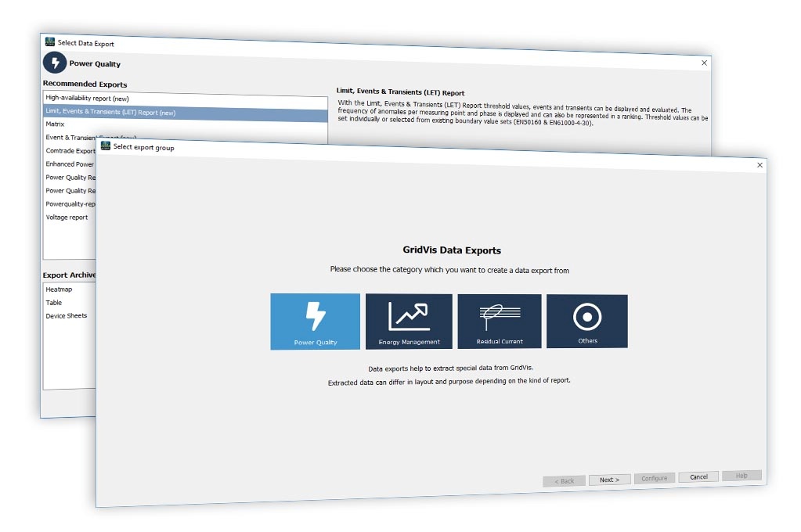Select the Residual Current category tile

(x=499, y=321)
